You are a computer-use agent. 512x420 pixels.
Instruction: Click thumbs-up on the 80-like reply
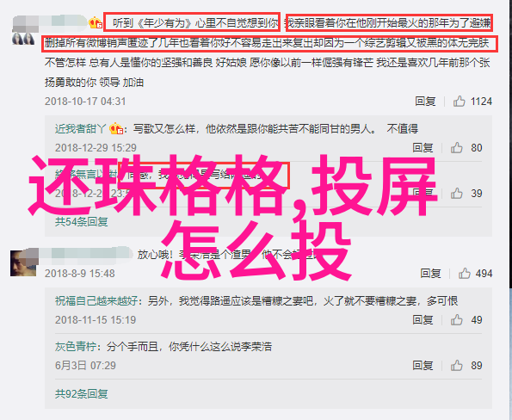[457, 148]
